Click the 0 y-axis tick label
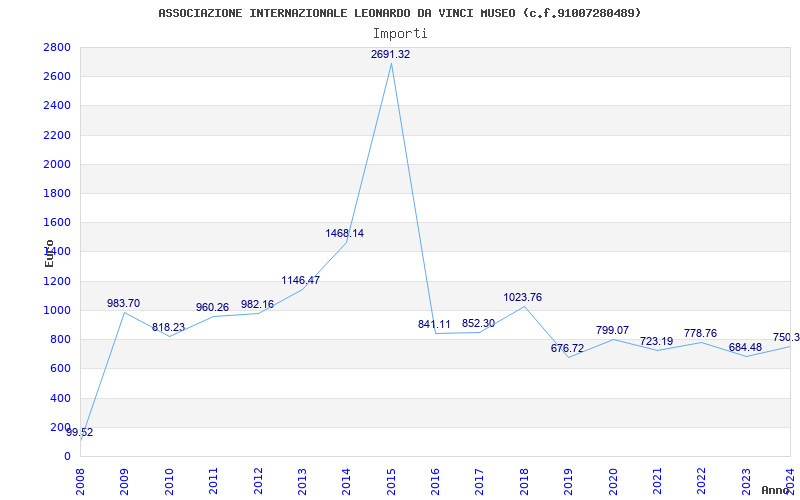 [67, 456]
